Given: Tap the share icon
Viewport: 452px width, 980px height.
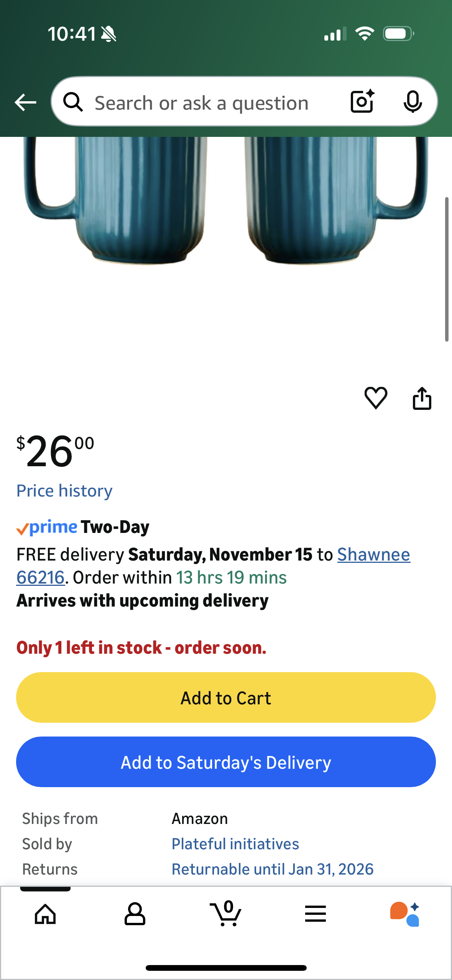Looking at the screenshot, I should [x=422, y=398].
